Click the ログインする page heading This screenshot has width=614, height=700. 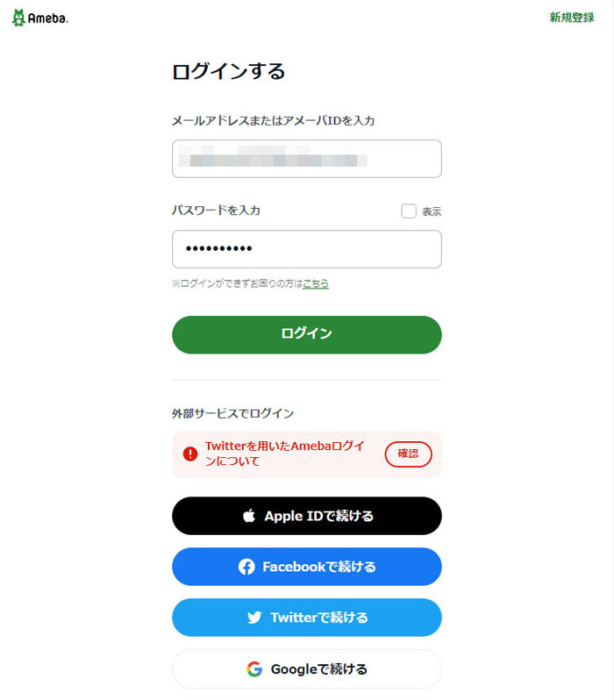point(229,72)
